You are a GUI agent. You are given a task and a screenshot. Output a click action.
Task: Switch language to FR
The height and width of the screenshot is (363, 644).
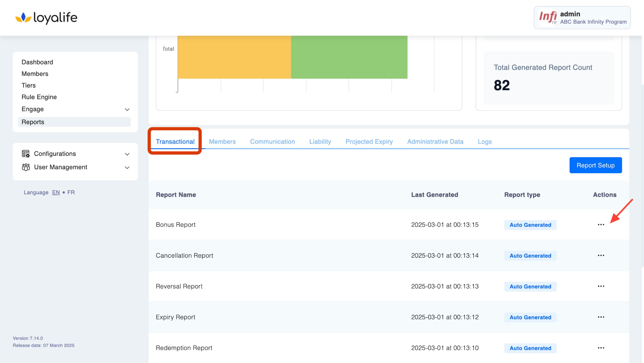coord(71,192)
